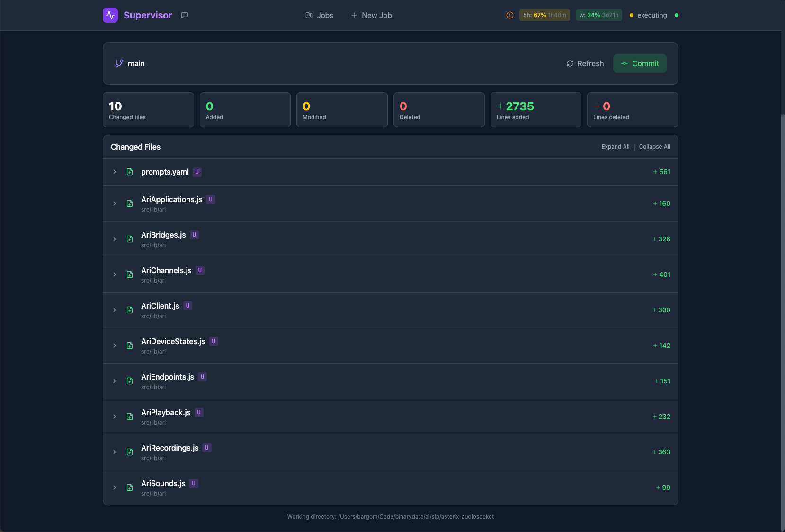Open the chat bubble icon beside Supervisor
The image size is (785, 532).
tap(185, 15)
